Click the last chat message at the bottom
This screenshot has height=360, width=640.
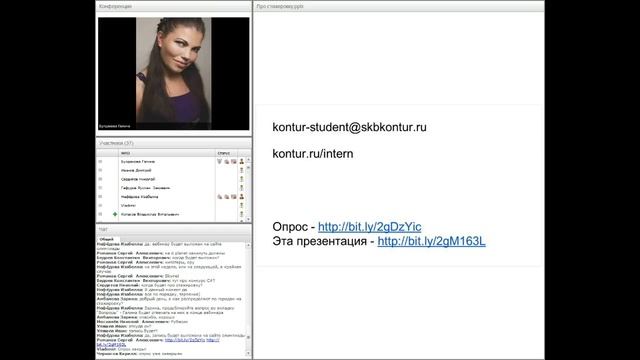pos(140,354)
